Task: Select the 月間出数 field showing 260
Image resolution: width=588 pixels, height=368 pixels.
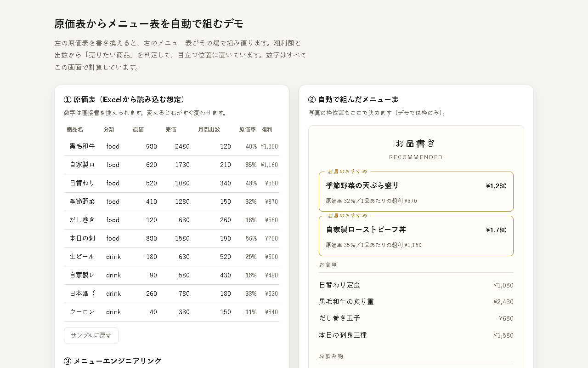Action: (x=215, y=220)
